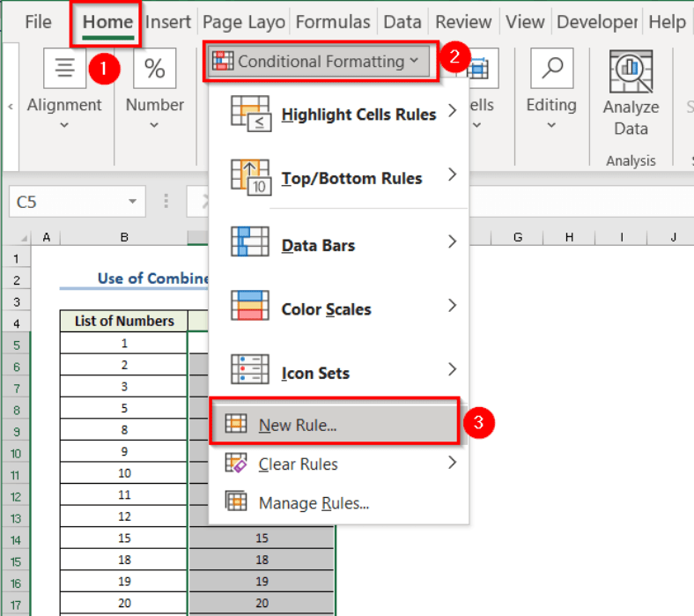Click cell B13 containing 12

click(124, 516)
